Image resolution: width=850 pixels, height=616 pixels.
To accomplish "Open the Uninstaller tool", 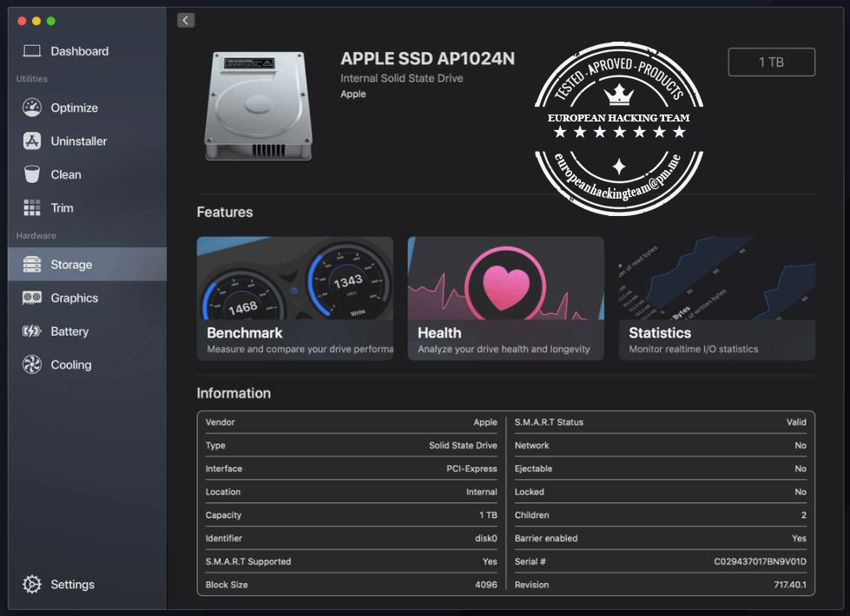I will (x=80, y=141).
